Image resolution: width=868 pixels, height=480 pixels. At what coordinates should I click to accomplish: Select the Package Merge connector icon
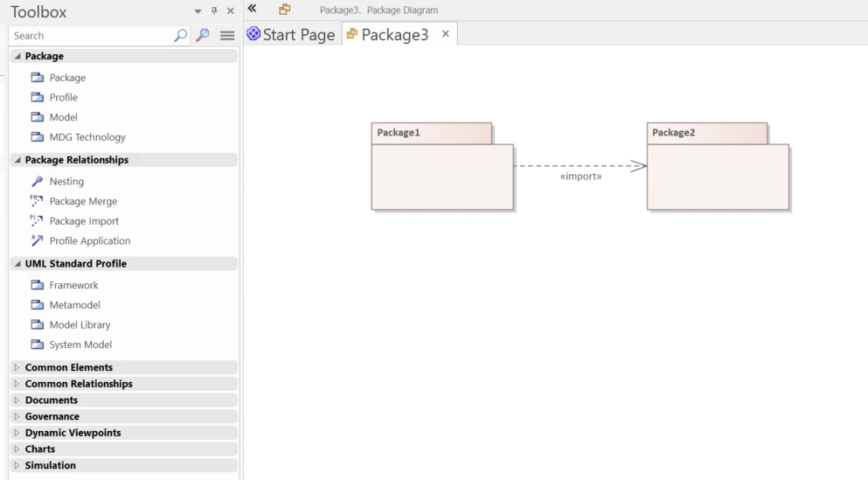click(37, 201)
